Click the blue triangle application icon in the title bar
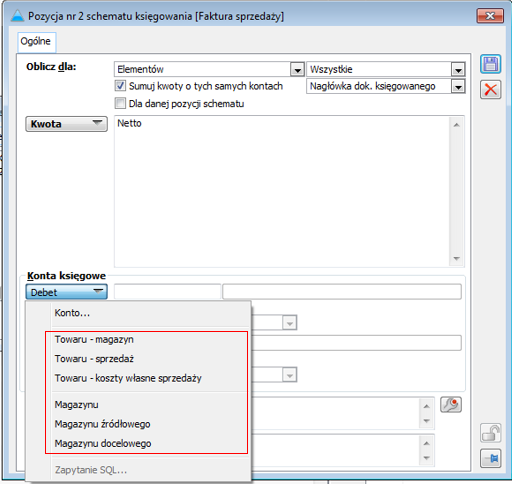512x484 pixels. [17, 16]
